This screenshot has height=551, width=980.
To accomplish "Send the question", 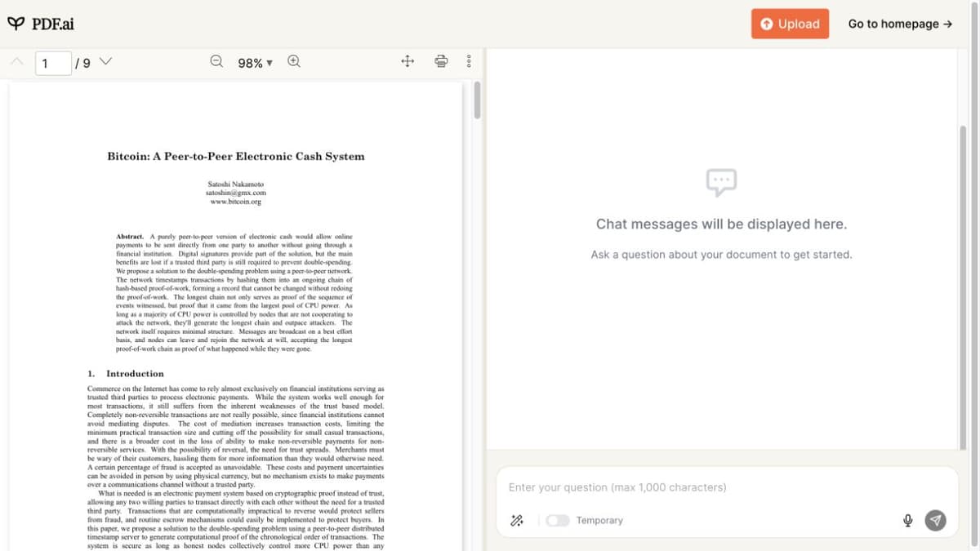I will point(936,520).
